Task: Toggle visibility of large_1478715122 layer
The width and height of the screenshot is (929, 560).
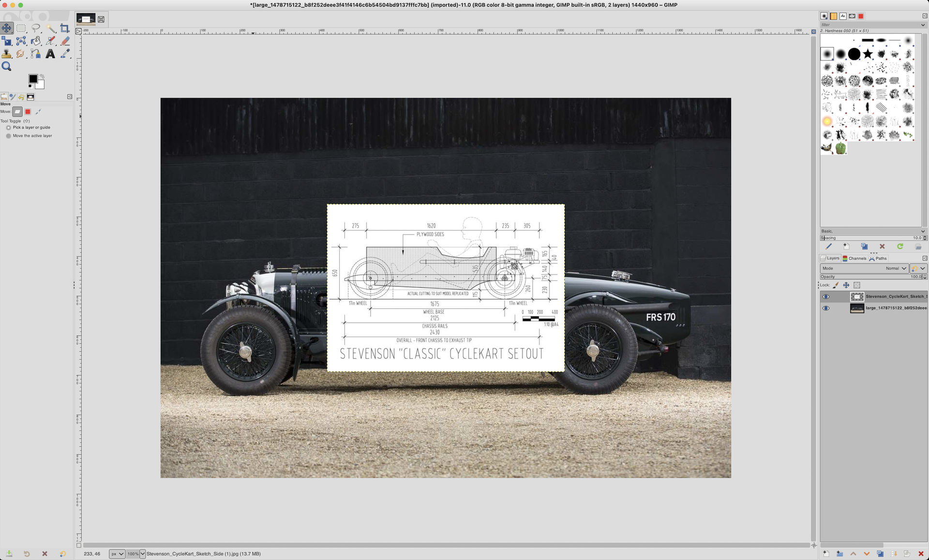Action: [826, 308]
